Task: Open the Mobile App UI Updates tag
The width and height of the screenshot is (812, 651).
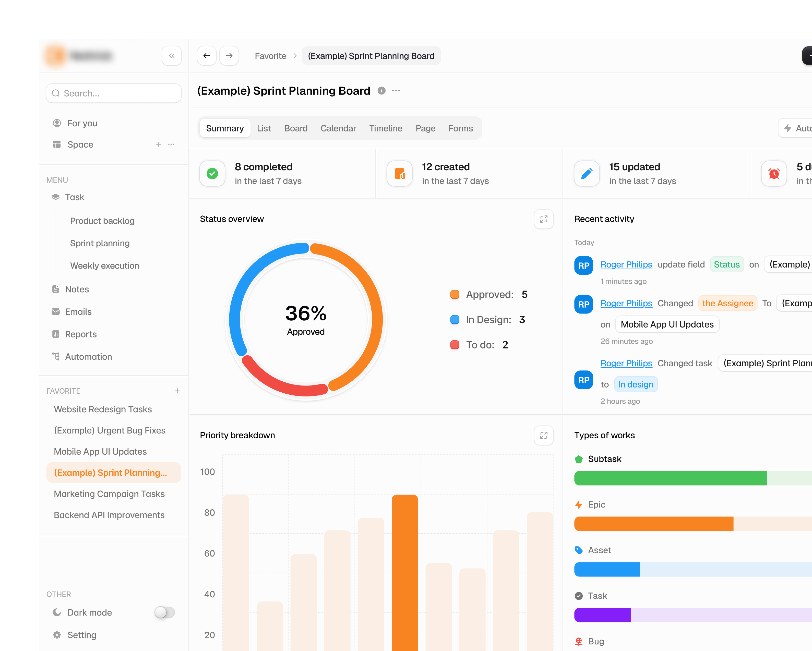Action: 667,324
